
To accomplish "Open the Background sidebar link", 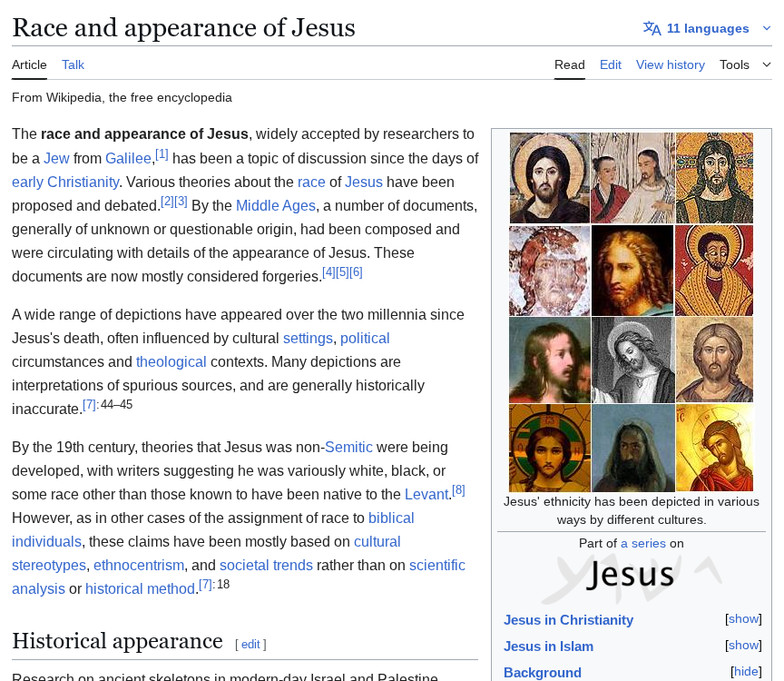I will tap(543, 673).
